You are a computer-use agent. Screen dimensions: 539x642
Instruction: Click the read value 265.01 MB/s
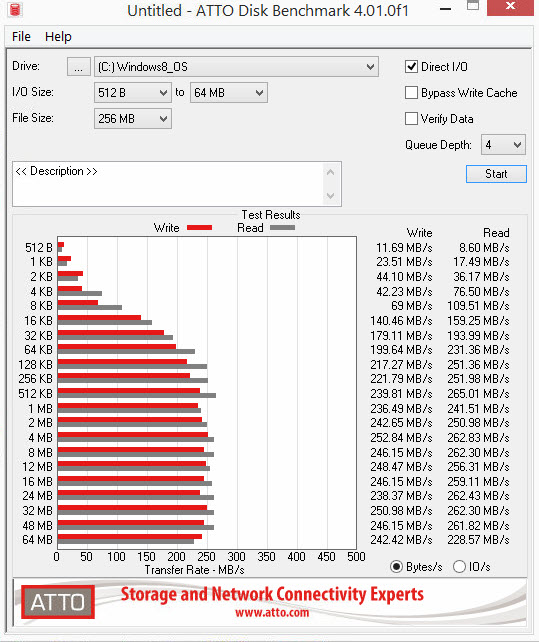click(x=478, y=393)
